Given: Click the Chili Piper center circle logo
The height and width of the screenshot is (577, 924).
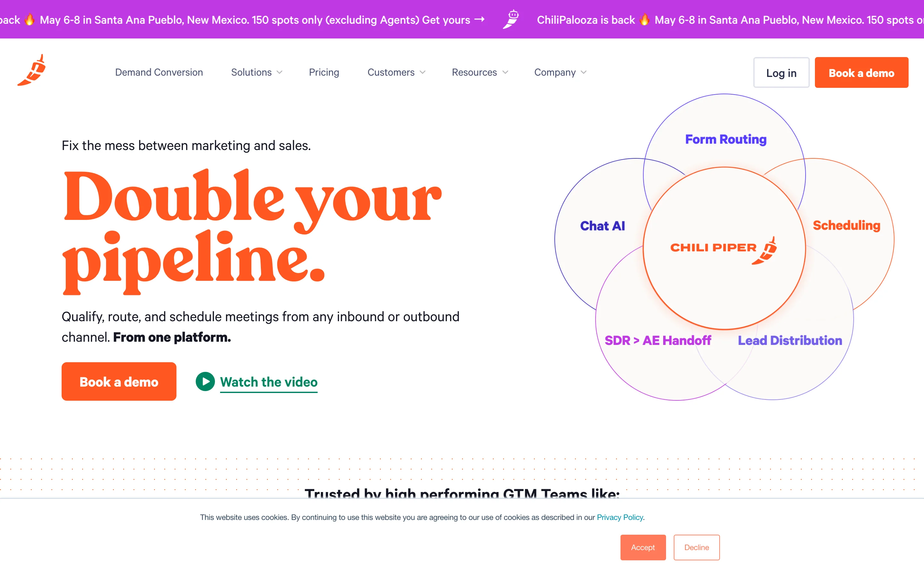Looking at the screenshot, I should (x=723, y=248).
